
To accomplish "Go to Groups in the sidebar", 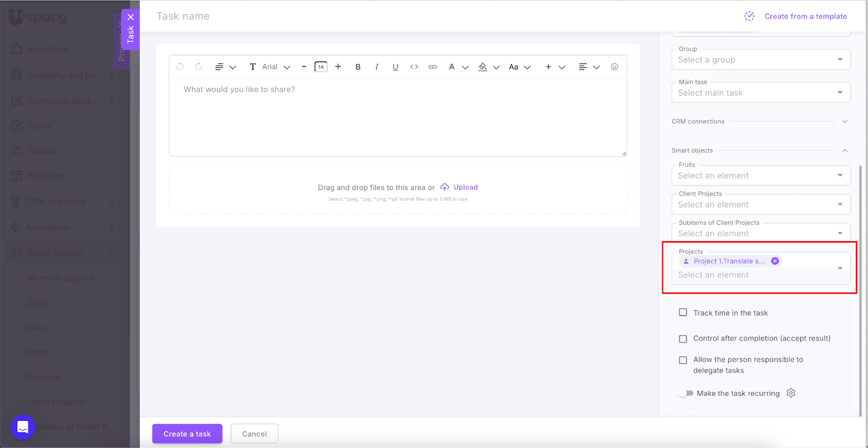I will coord(42,150).
